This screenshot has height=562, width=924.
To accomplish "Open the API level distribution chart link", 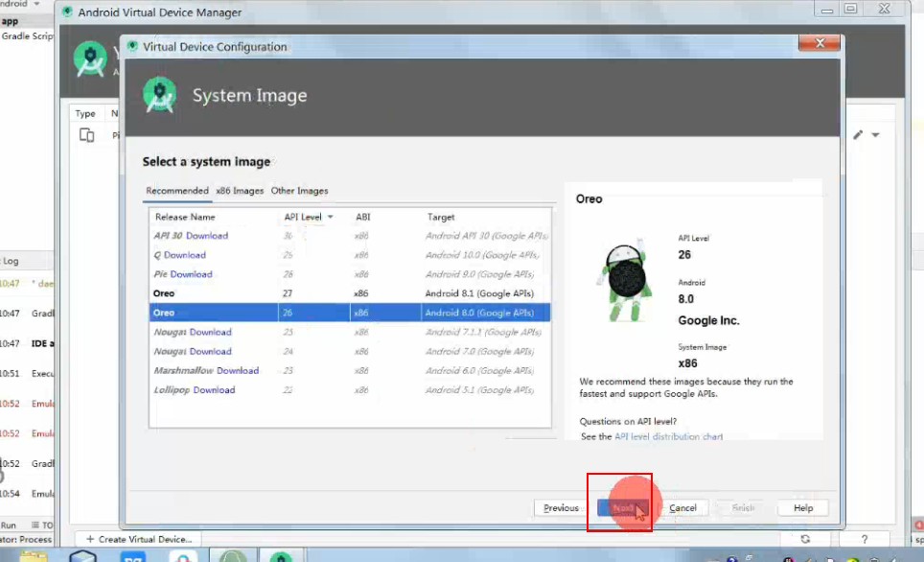I will [x=668, y=436].
